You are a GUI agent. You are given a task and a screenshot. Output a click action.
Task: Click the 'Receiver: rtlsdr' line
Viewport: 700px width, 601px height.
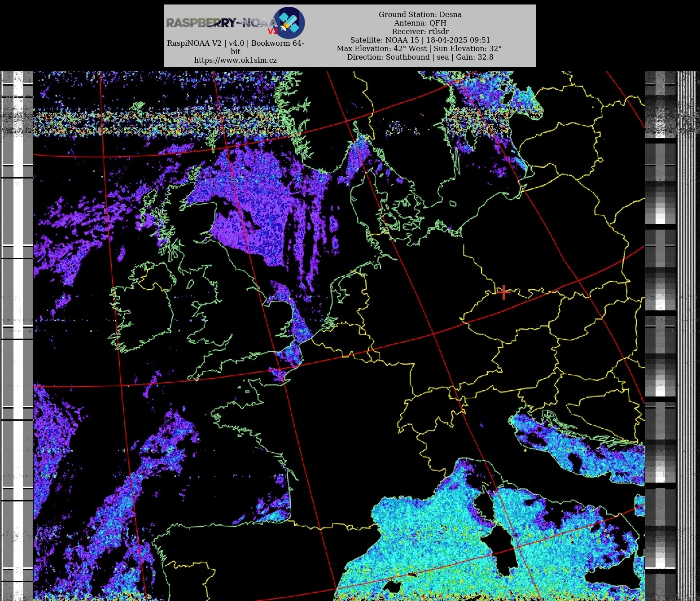click(420, 31)
